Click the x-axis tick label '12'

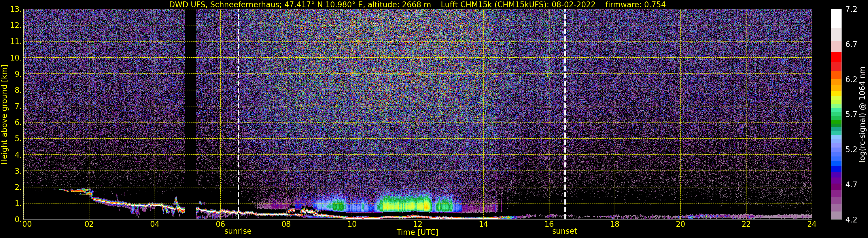tap(417, 224)
